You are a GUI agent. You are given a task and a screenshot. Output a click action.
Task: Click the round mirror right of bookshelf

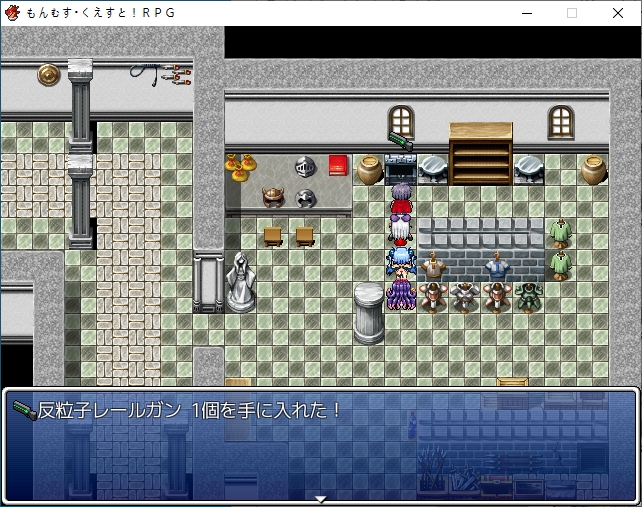[x=529, y=170]
